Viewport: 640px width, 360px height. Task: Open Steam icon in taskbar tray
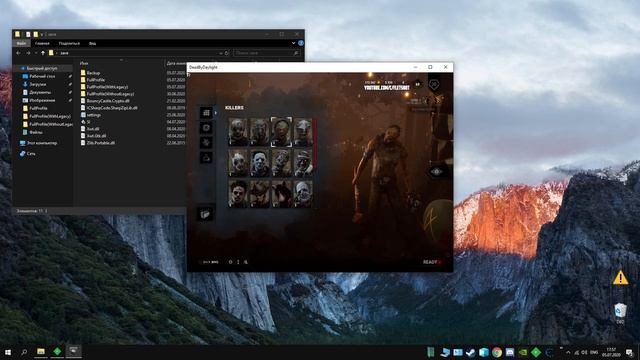[x=470, y=352]
